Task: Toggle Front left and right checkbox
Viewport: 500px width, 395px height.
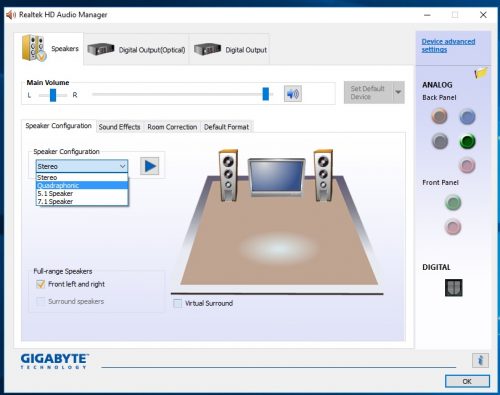Action: pos(41,284)
